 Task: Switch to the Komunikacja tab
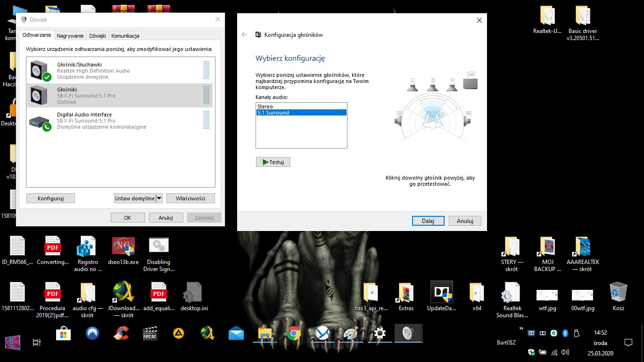125,36
